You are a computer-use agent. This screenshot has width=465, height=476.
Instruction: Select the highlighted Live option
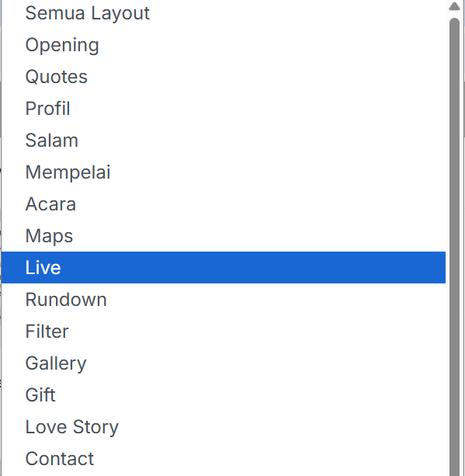point(224,267)
